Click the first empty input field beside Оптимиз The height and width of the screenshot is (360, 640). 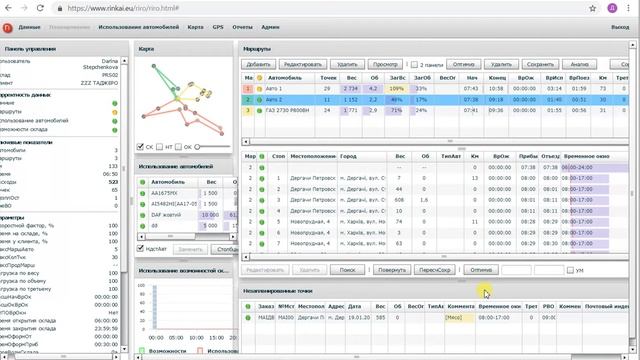[x=516, y=270]
